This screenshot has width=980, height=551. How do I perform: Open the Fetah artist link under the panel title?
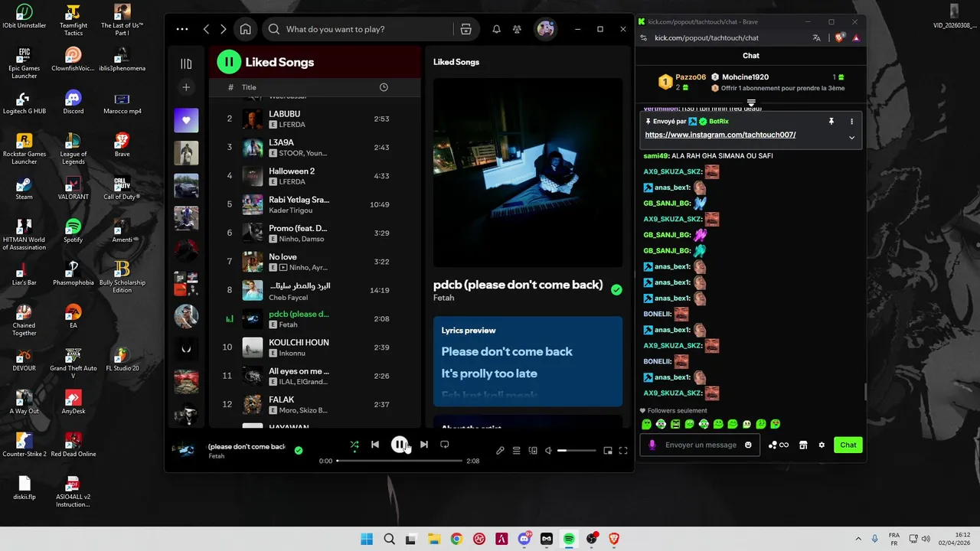coord(443,298)
